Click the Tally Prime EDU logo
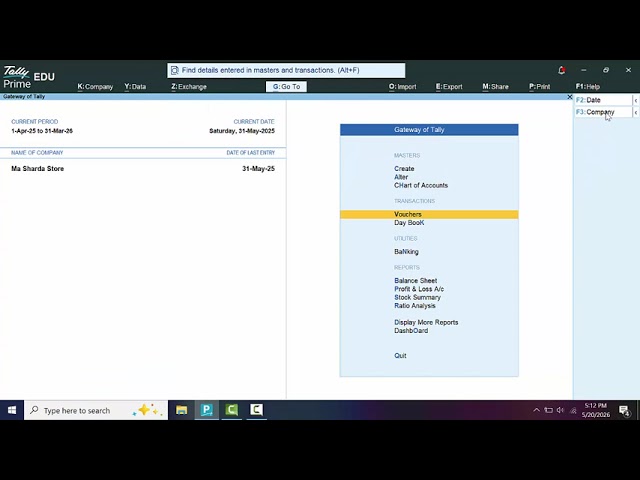 (x=29, y=77)
